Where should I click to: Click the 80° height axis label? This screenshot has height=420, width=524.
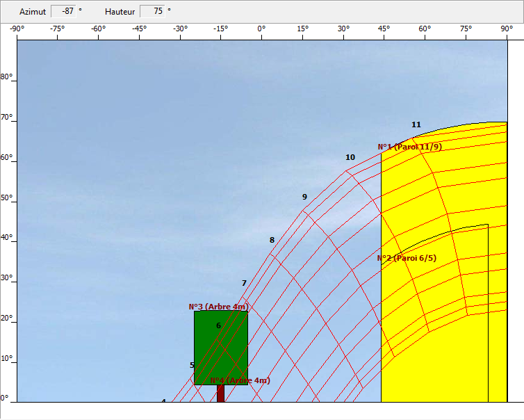(x=6, y=77)
